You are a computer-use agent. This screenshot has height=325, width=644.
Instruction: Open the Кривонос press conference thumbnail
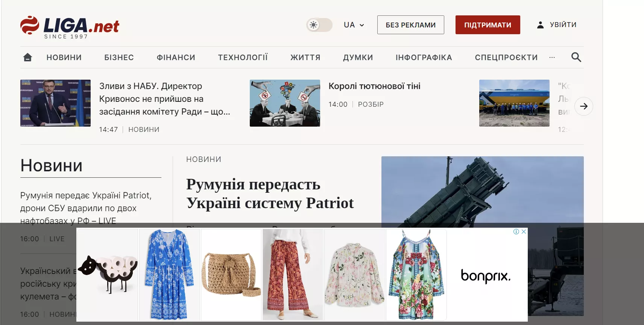(x=55, y=103)
